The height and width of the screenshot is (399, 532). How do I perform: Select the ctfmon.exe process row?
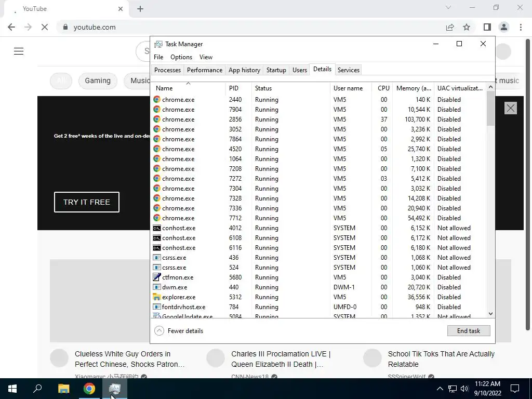point(318,277)
